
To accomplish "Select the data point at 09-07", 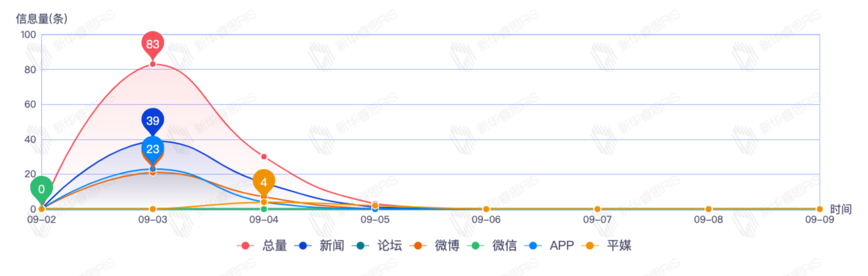I will (x=597, y=209).
